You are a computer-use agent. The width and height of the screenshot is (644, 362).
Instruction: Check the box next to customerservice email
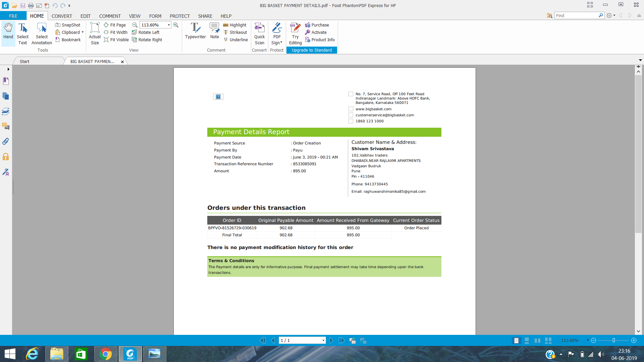(x=351, y=115)
